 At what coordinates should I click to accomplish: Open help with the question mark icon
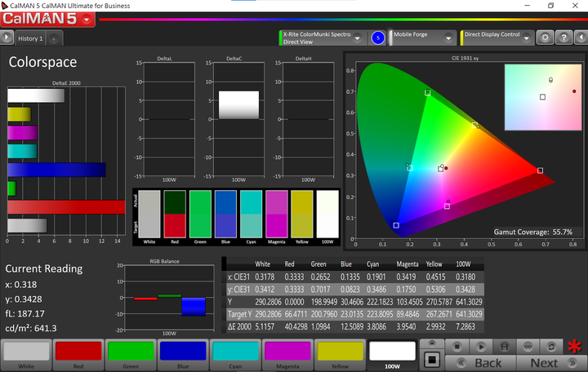563,38
